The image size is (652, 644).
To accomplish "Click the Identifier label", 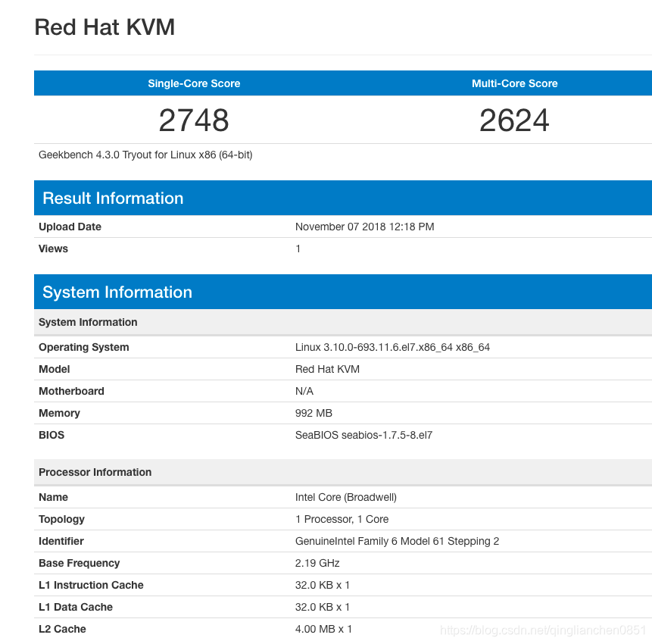I will point(61,541).
